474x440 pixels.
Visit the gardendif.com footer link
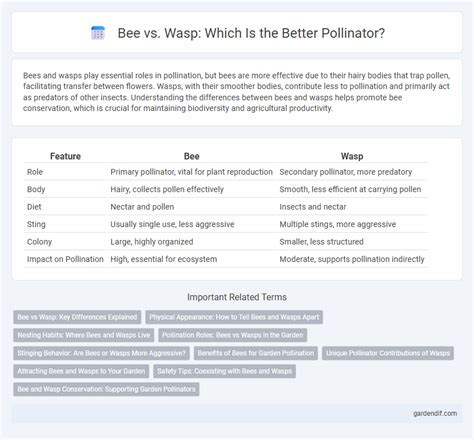435,413
